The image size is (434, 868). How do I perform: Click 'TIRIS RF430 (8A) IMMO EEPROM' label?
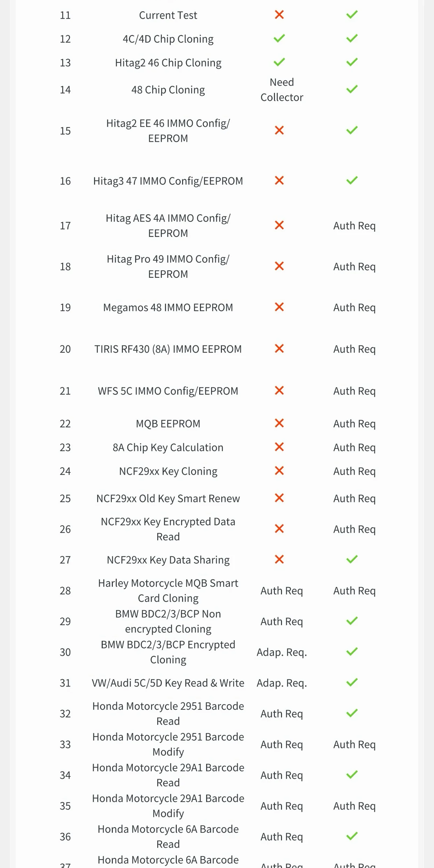pos(168,349)
